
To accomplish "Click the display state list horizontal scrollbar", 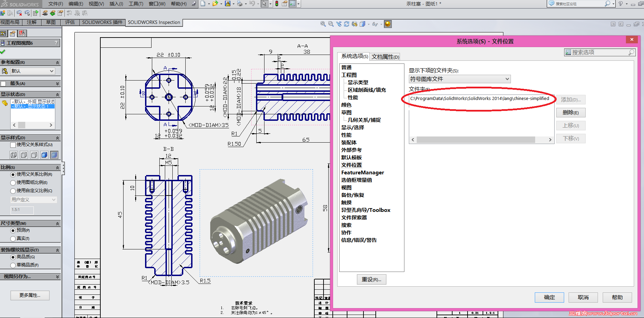I will (32, 125).
